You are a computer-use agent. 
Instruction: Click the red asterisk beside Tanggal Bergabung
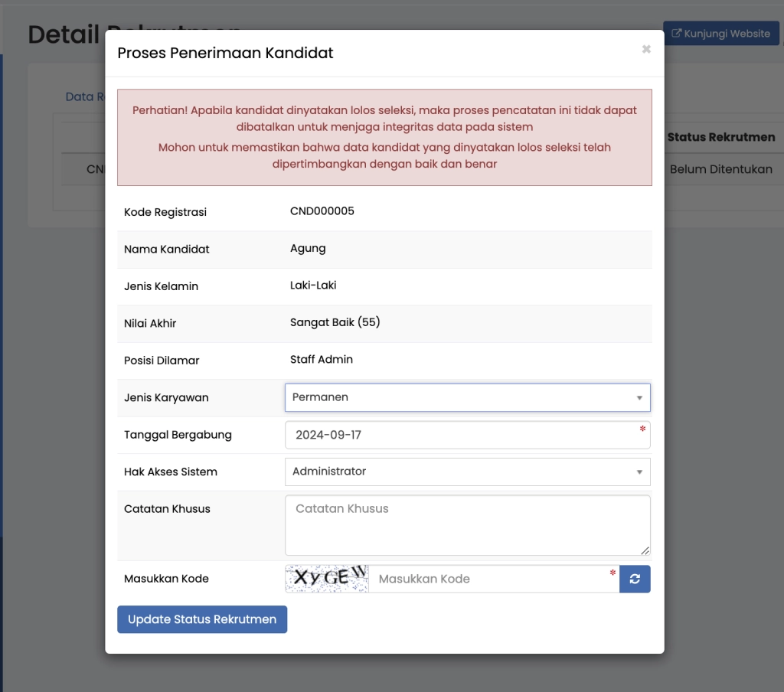[643, 429]
